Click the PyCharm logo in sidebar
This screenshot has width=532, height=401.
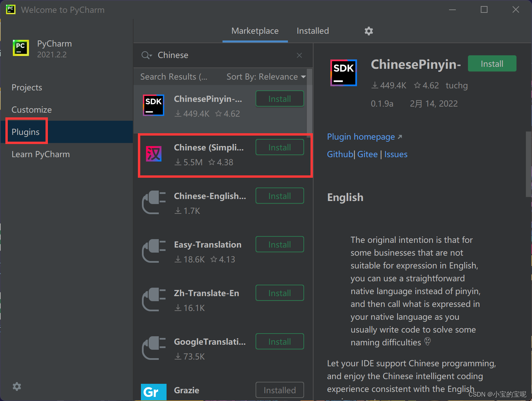pyautogui.click(x=21, y=48)
